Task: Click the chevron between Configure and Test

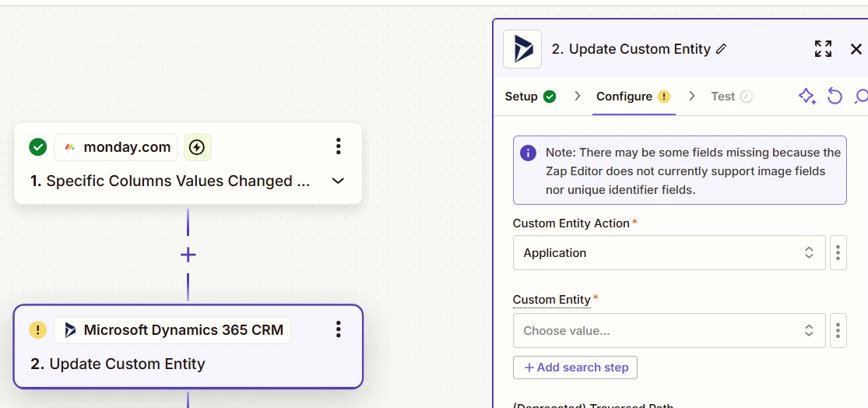Action: click(x=691, y=97)
